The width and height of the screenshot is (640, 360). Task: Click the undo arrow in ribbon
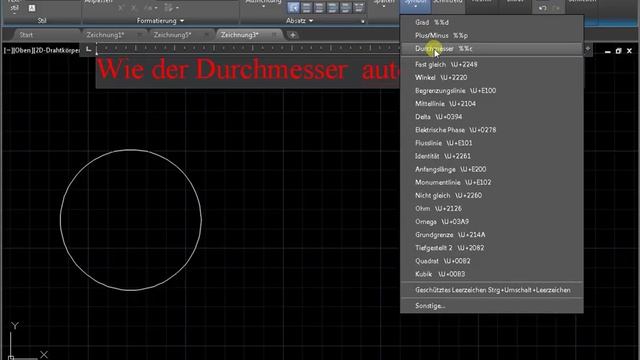pyautogui.click(x=542, y=8)
